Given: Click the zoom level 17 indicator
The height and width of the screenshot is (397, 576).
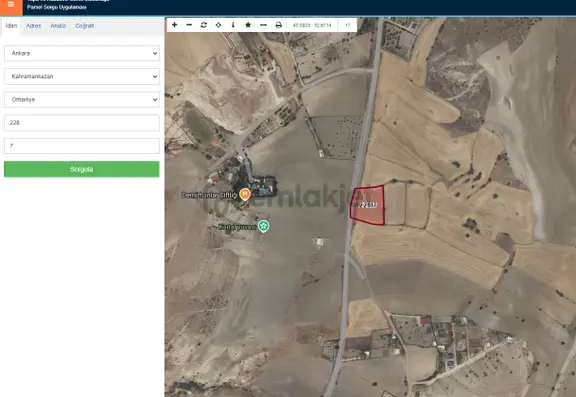Looking at the screenshot, I should tap(348, 25).
